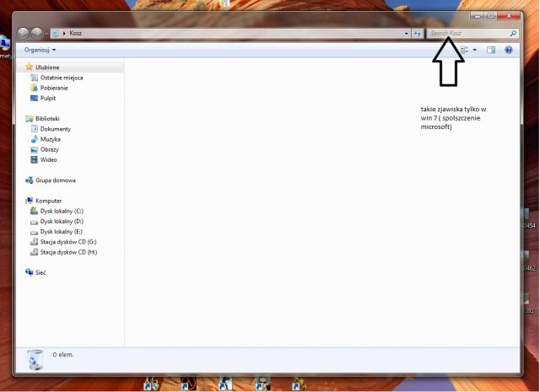Open the Wideo library

click(49, 159)
